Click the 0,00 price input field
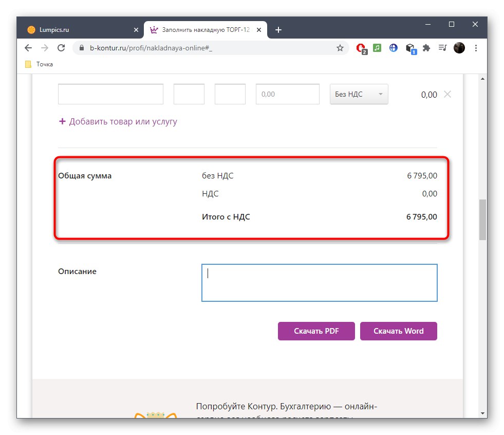The height and width of the screenshot is (435, 504). pos(288,94)
